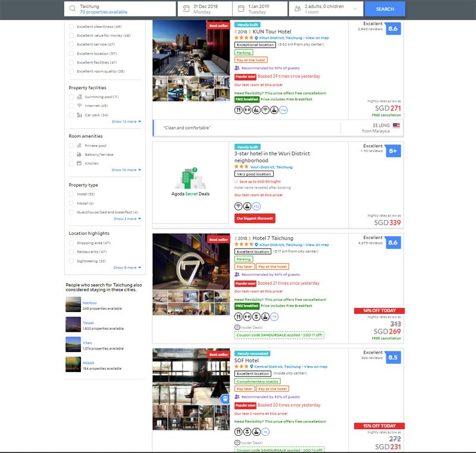This screenshot has height=453, width=476.
Task: Open the guests and rooms dropdown
Action: (326, 9)
